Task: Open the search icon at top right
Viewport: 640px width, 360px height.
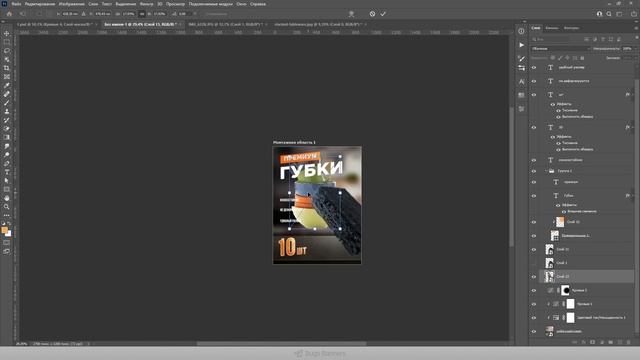Action: coord(609,14)
